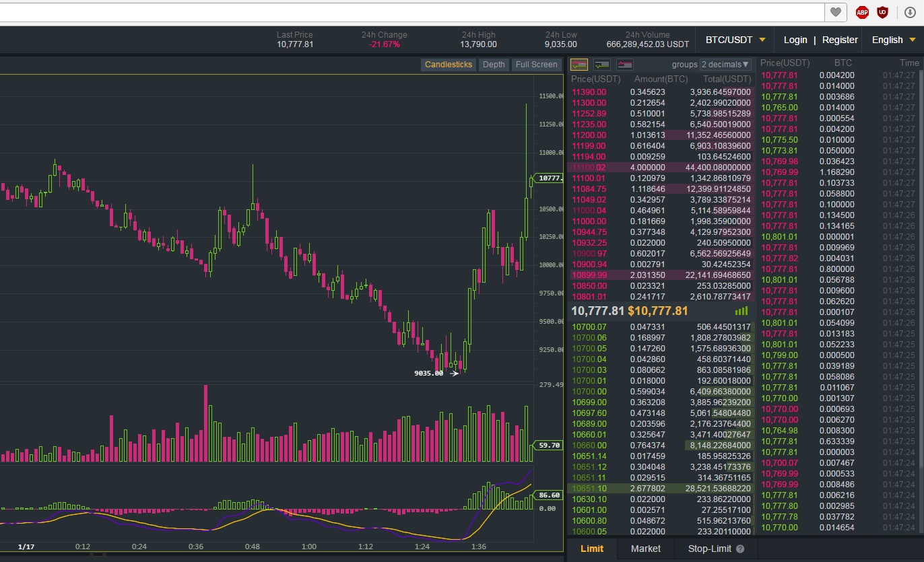Switch order book to sell orders only view
The height and width of the screenshot is (562, 924).
(625, 65)
